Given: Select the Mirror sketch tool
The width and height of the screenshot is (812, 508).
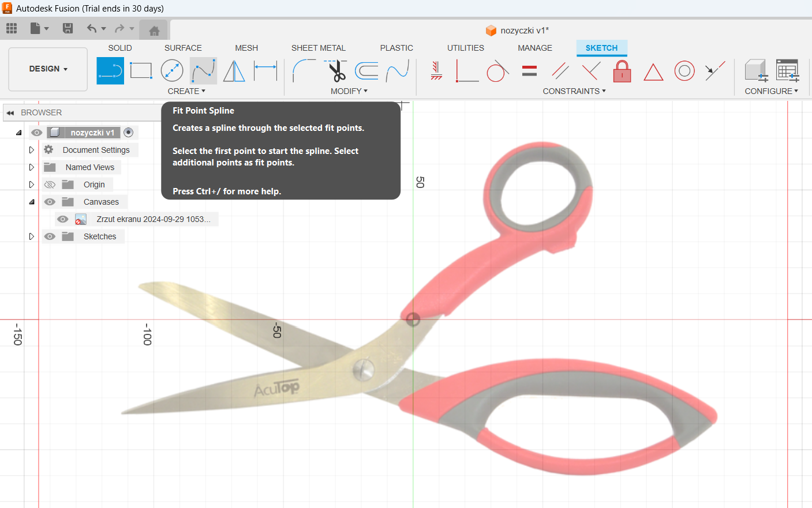Looking at the screenshot, I should [x=234, y=71].
